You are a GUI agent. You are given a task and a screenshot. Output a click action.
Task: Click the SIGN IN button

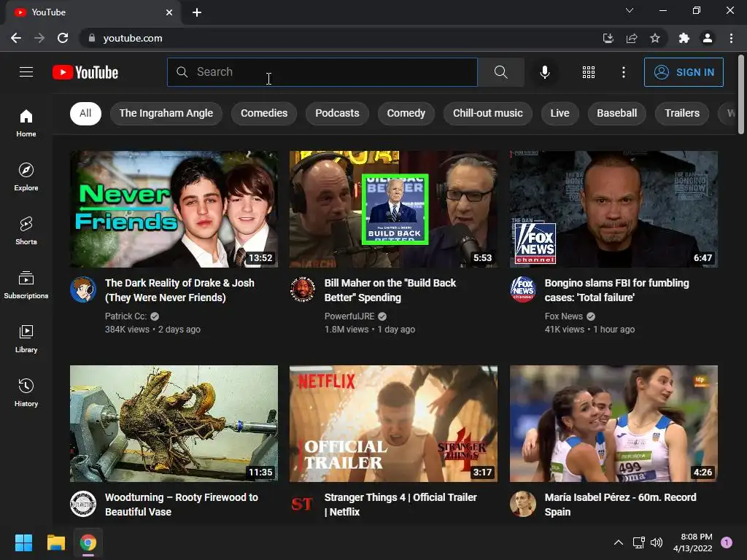[x=684, y=72]
